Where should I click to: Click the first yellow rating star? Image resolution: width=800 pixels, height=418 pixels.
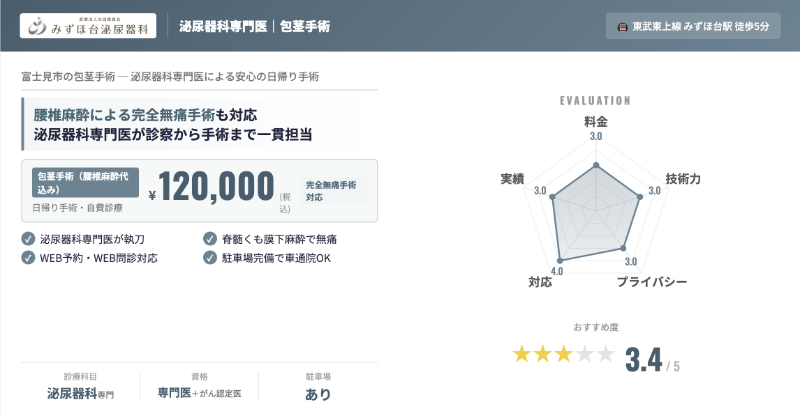[x=522, y=353]
